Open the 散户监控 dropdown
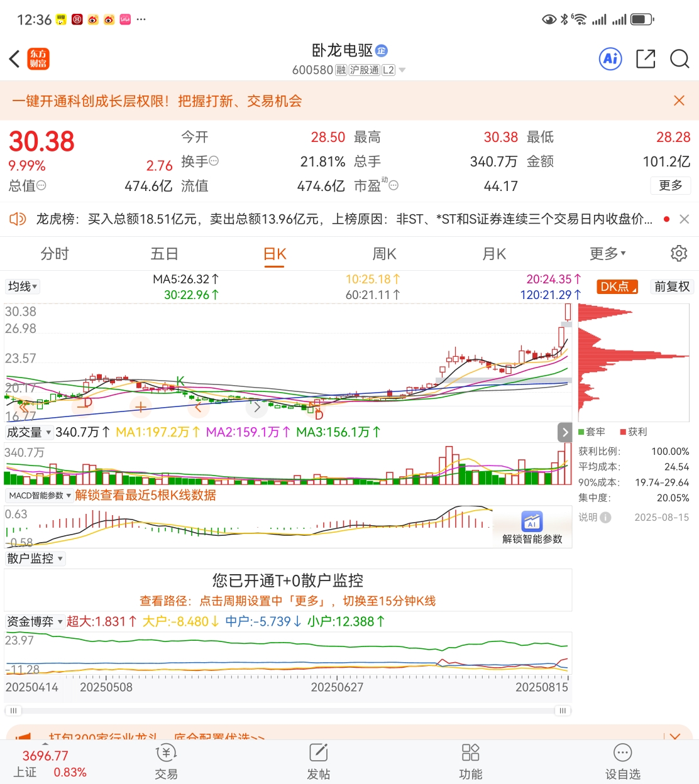This screenshot has height=784, width=699. [35, 558]
